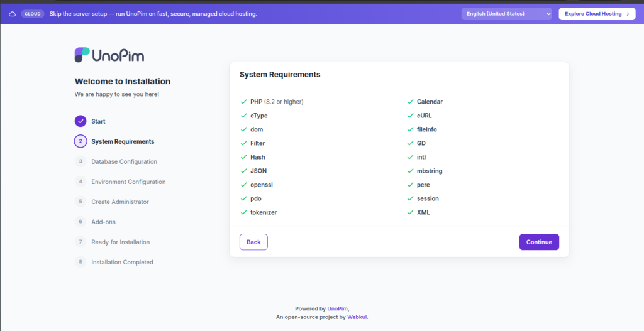
Task: Click the Back button
Action: coord(253,242)
